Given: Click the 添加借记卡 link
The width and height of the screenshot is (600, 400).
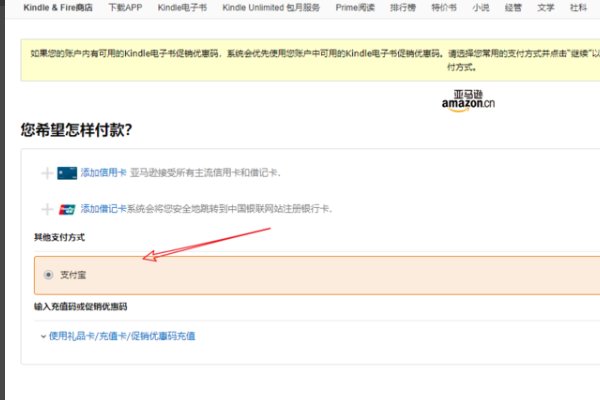Looking at the screenshot, I should pos(103,209).
